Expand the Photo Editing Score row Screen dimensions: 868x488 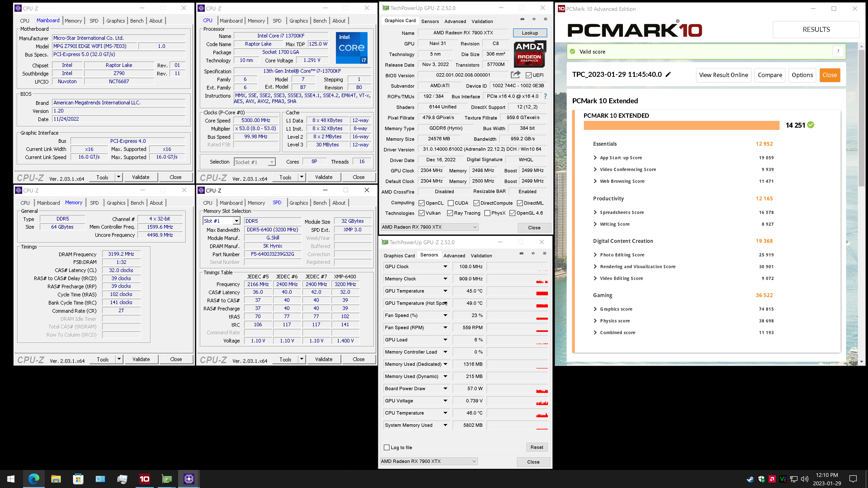595,255
